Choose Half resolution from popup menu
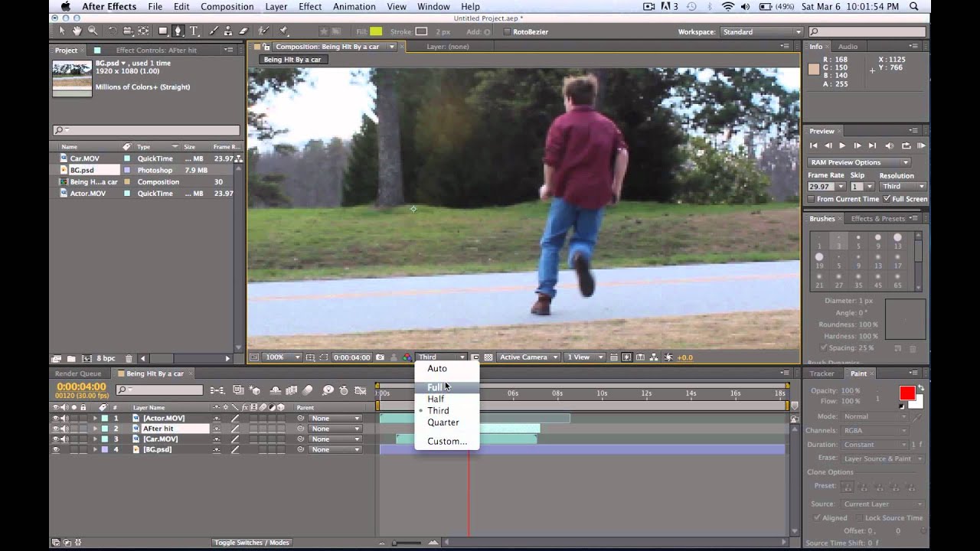Screen dimensions: 980x551 (x=447, y=399)
